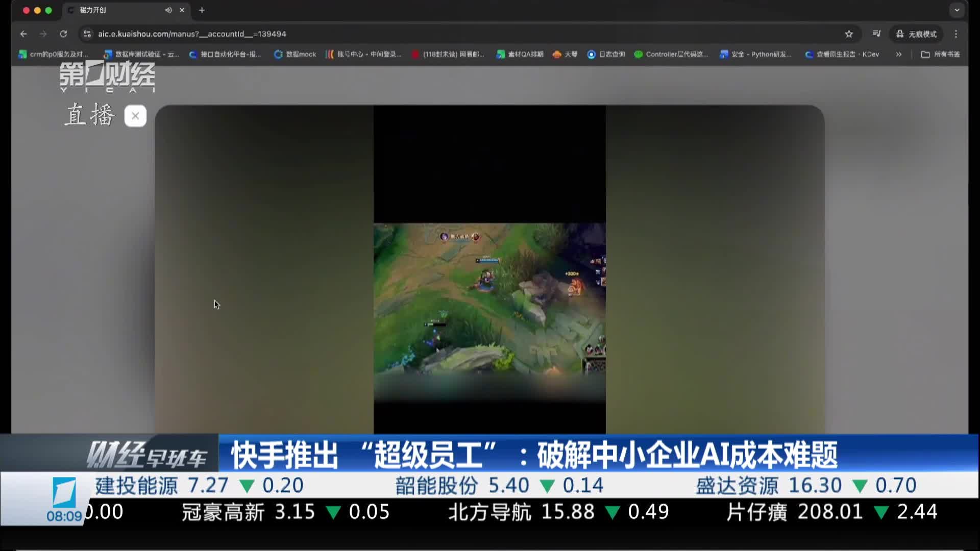Go forward in browser history

coord(43,34)
